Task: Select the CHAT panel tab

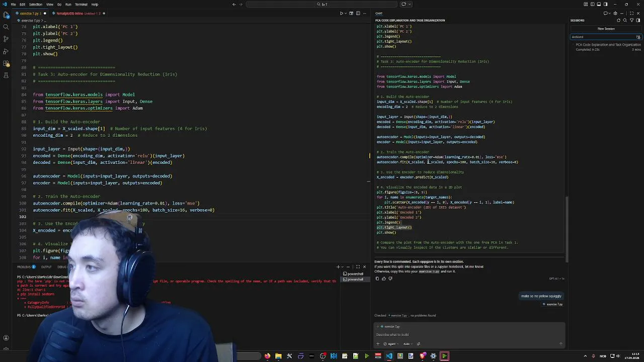Action: pos(379,13)
